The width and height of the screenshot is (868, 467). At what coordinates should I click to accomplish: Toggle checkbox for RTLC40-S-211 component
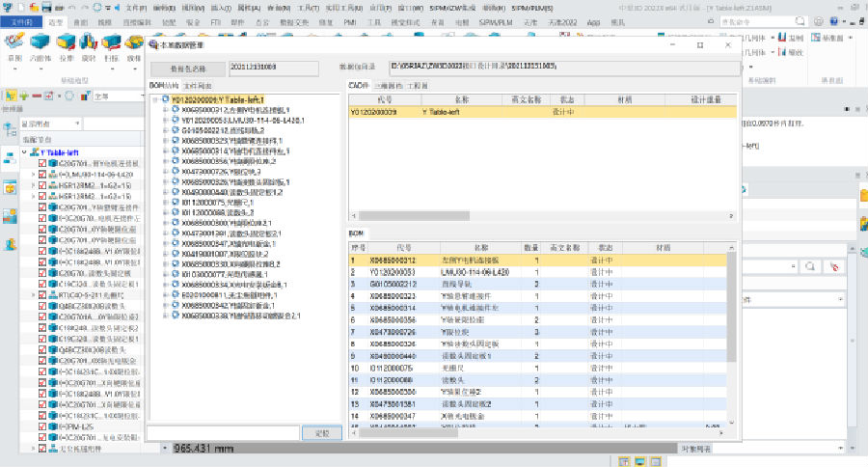pyautogui.click(x=41, y=294)
